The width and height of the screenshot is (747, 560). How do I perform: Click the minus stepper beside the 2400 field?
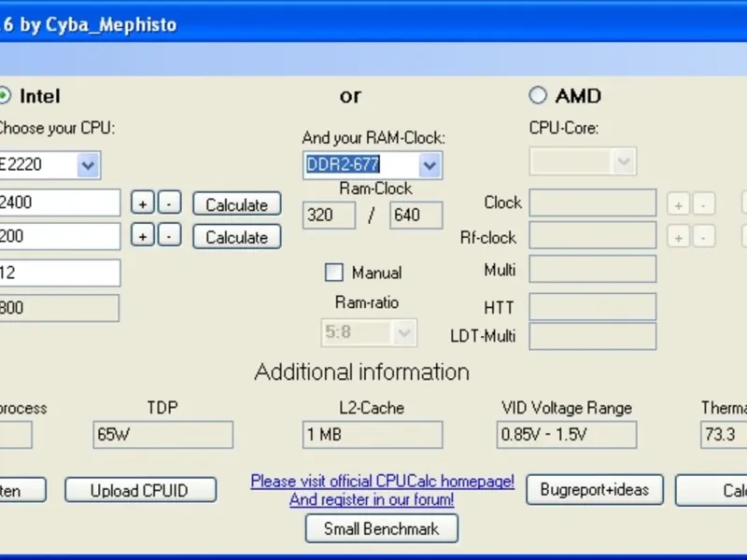coord(169,203)
